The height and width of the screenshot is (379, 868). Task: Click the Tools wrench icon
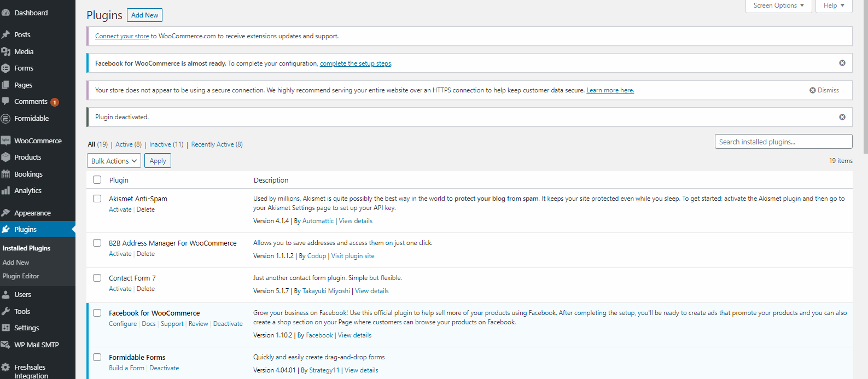(6, 311)
